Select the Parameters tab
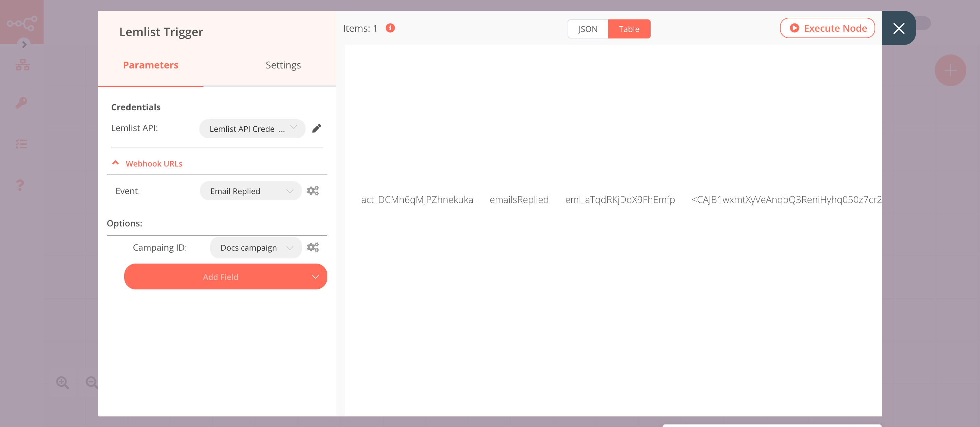This screenshot has width=980, height=427. click(x=150, y=65)
